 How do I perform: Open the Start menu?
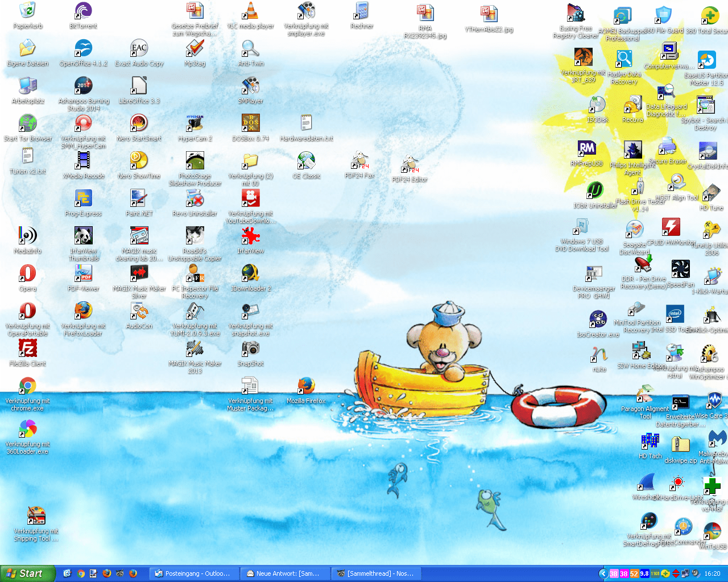click(x=28, y=573)
